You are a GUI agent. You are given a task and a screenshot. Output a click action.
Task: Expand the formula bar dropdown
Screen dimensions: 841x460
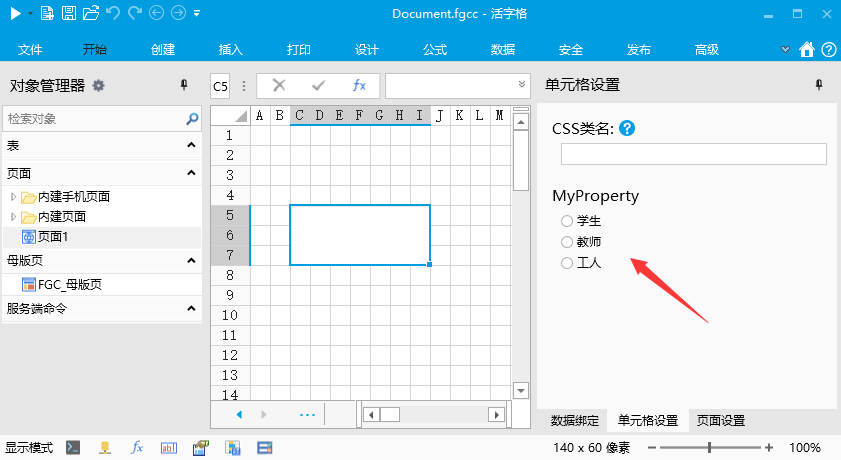(521, 84)
